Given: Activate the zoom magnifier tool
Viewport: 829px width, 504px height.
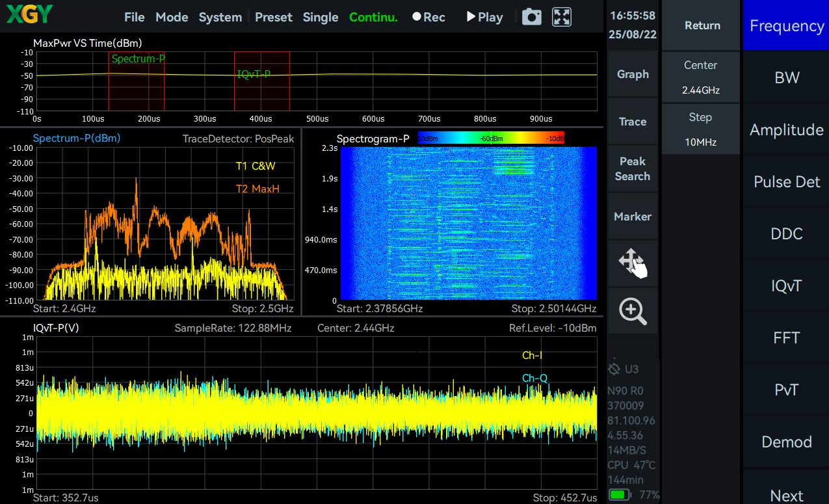Looking at the screenshot, I should point(633,312).
